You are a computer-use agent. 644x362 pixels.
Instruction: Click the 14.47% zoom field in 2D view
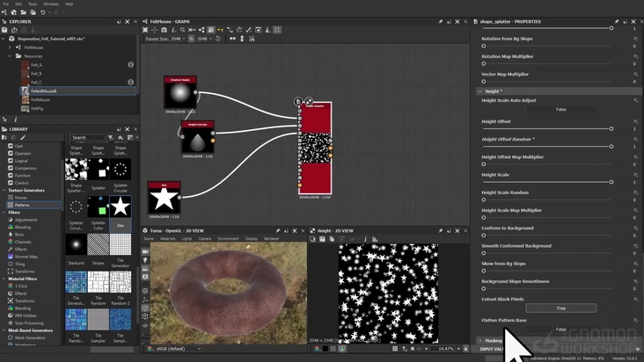(443, 349)
